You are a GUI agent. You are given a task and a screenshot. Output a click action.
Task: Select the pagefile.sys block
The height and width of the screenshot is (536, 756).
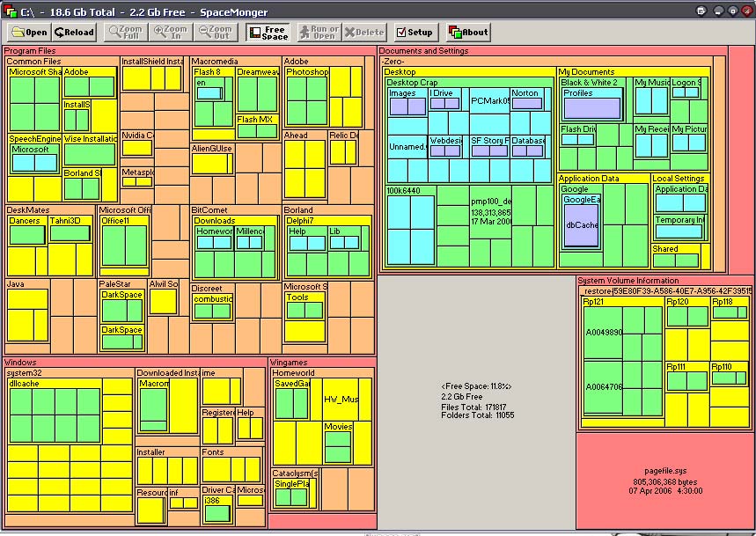665,481
